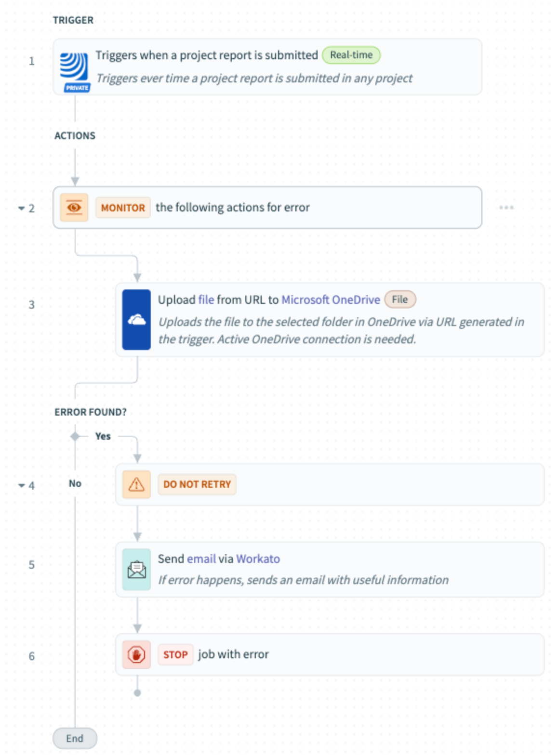Click the red Stop hand icon
This screenshot has height=756, width=558.
click(136, 655)
